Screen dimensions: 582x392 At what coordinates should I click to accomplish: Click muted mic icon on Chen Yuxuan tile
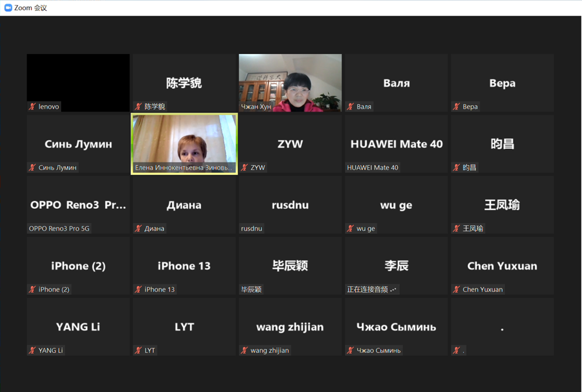coord(457,290)
